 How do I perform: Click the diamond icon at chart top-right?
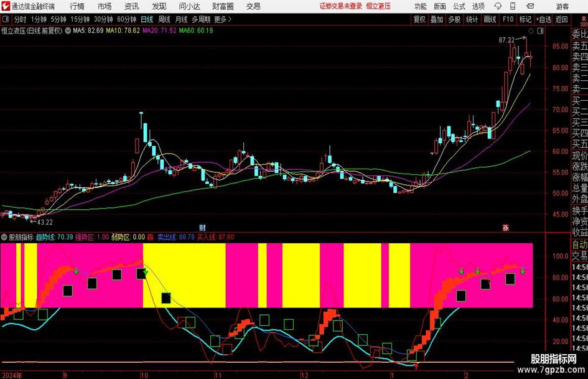(x=531, y=30)
